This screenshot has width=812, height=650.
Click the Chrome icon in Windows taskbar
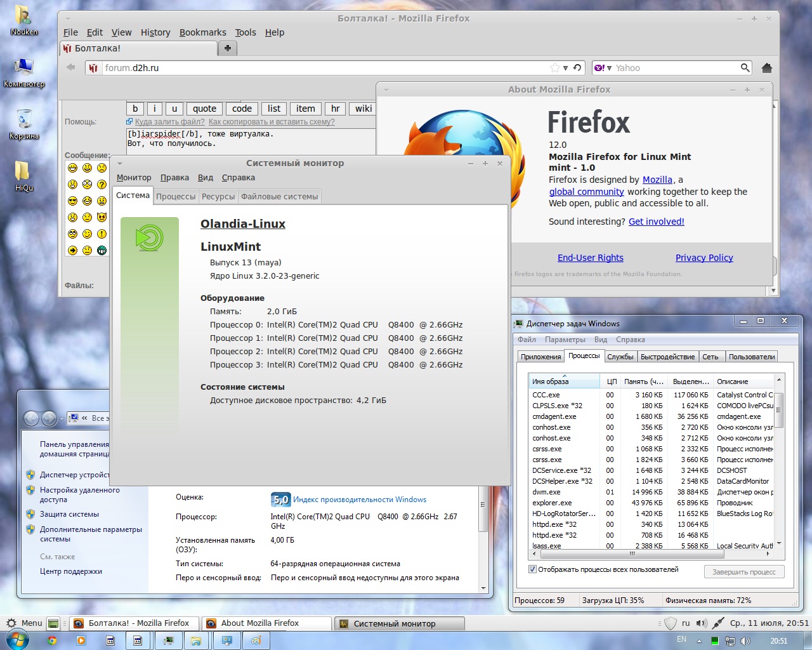coord(52,640)
